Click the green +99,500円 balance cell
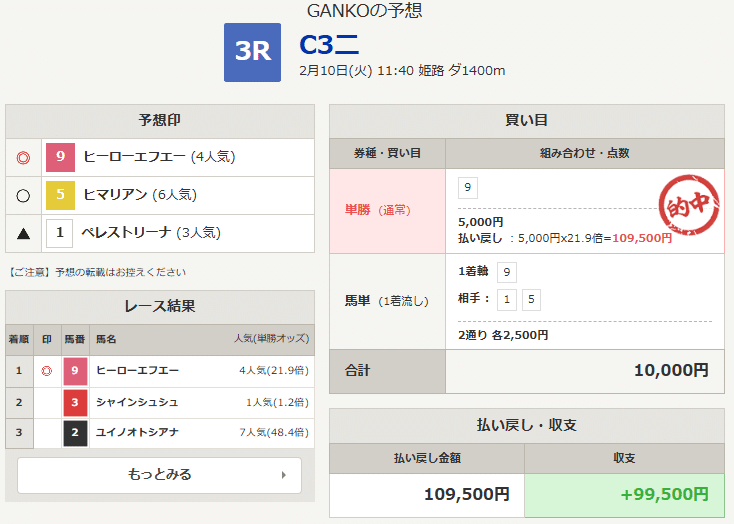Image resolution: width=734 pixels, height=524 pixels. coord(623,493)
